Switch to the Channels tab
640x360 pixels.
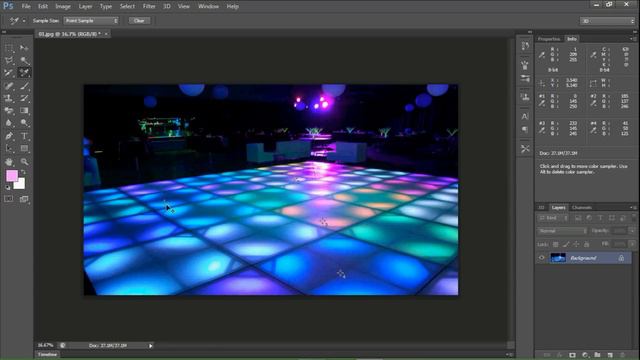pos(582,208)
